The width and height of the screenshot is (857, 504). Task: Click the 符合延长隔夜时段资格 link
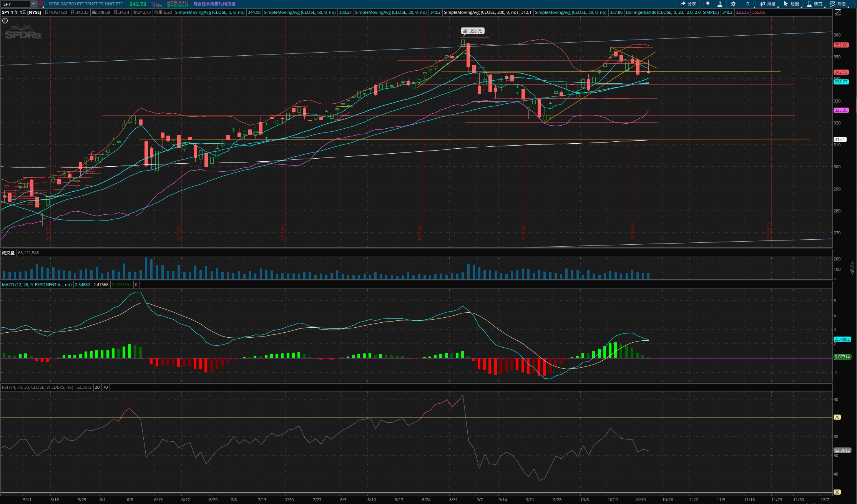214,4
